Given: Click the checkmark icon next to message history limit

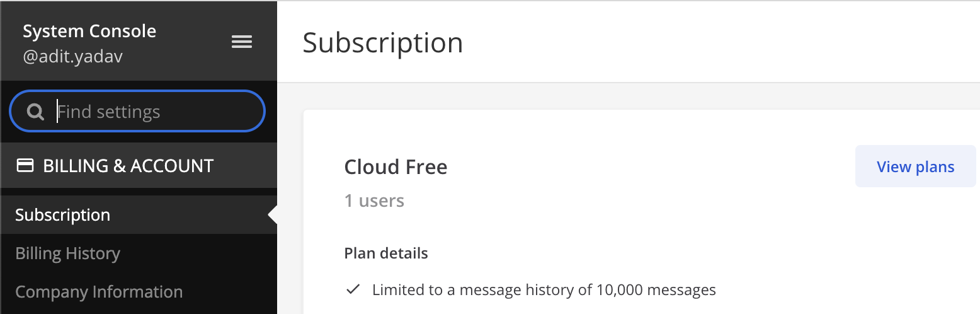Looking at the screenshot, I should [x=353, y=290].
